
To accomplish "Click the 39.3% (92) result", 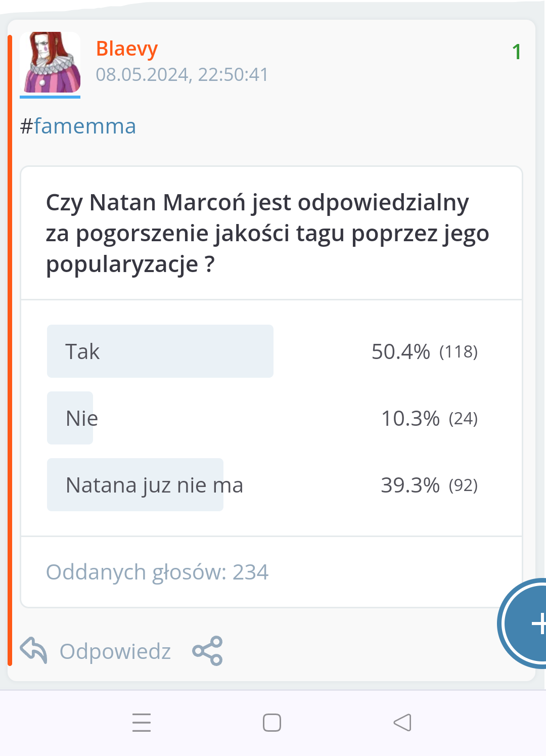I will pyautogui.click(x=429, y=485).
